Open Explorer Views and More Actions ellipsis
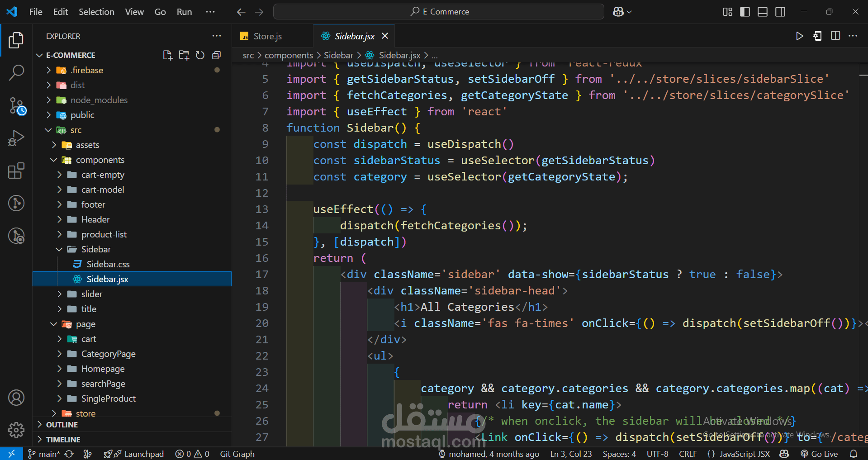Viewport: 868px width, 460px height. click(217, 36)
